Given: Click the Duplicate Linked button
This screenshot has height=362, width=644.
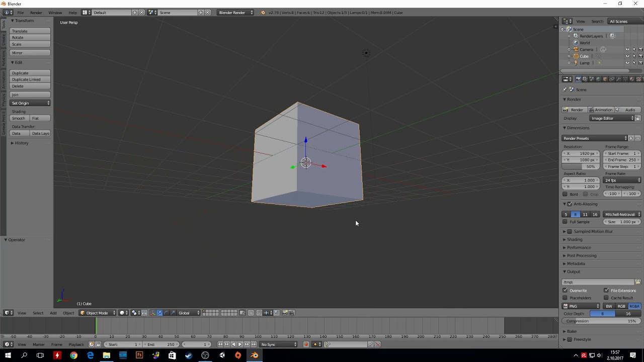Looking at the screenshot, I should (x=30, y=79).
